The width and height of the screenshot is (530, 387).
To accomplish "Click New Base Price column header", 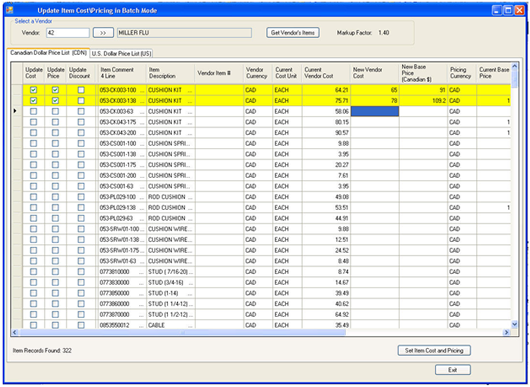I will [423, 73].
